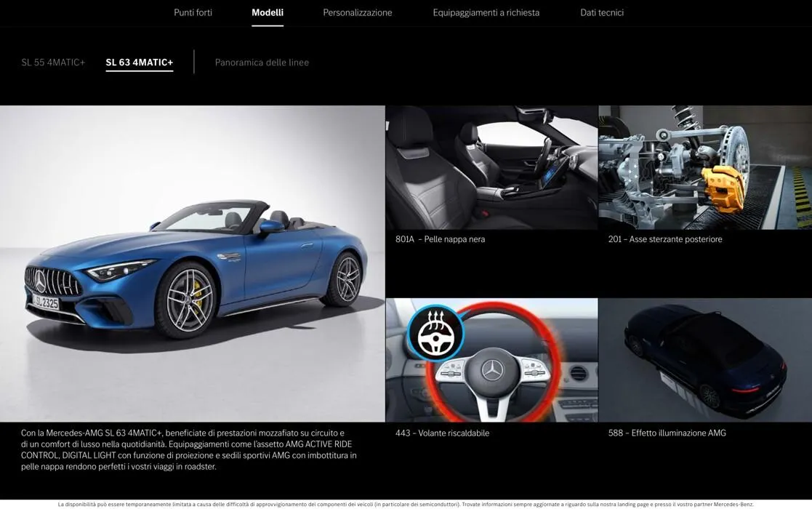Switch to the SL 55 4MATIC+ model
Viewport: 812px width, 509px height.
click(52, 62)
